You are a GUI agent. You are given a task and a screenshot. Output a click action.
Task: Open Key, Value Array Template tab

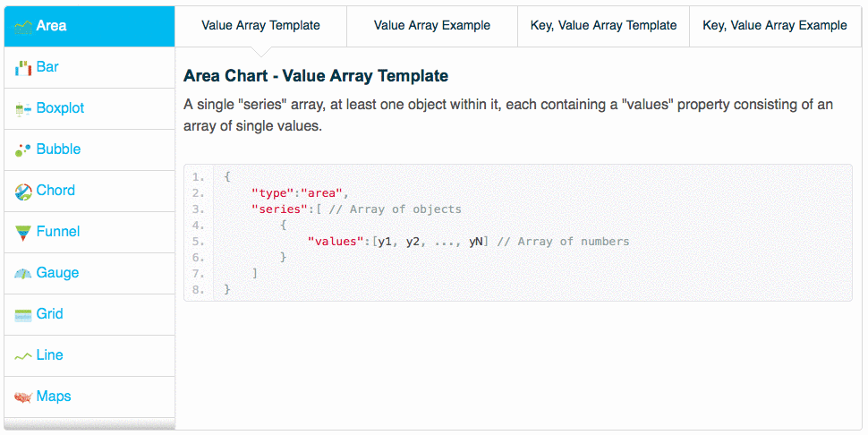tap(603, 26)
